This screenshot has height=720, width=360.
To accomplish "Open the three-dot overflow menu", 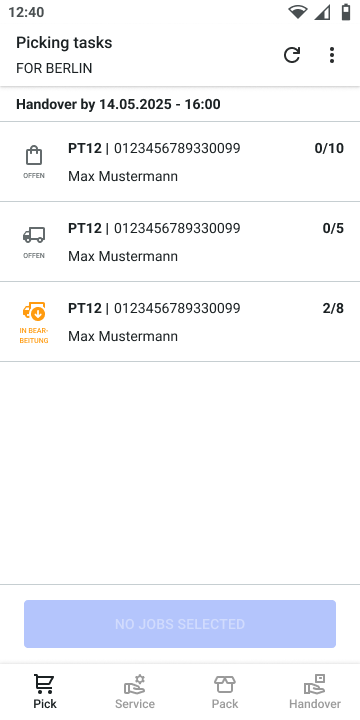I will 332,55.
